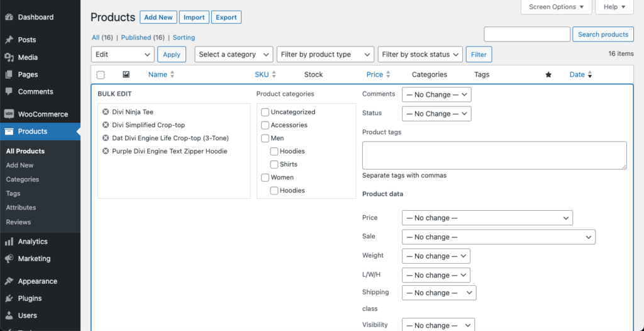The height and width of the screenshot is (331, 644).
Task: Check the Shirts category
Action: (x=274, y=164)
